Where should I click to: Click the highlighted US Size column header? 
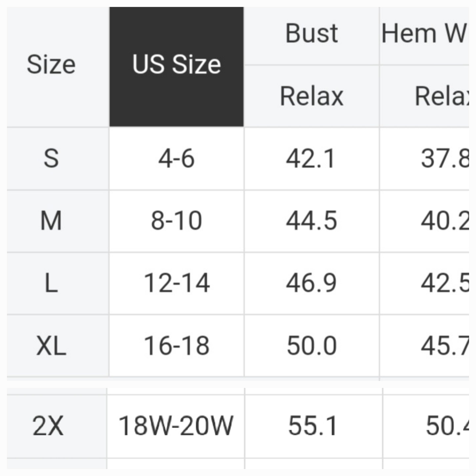coord(176,65)
